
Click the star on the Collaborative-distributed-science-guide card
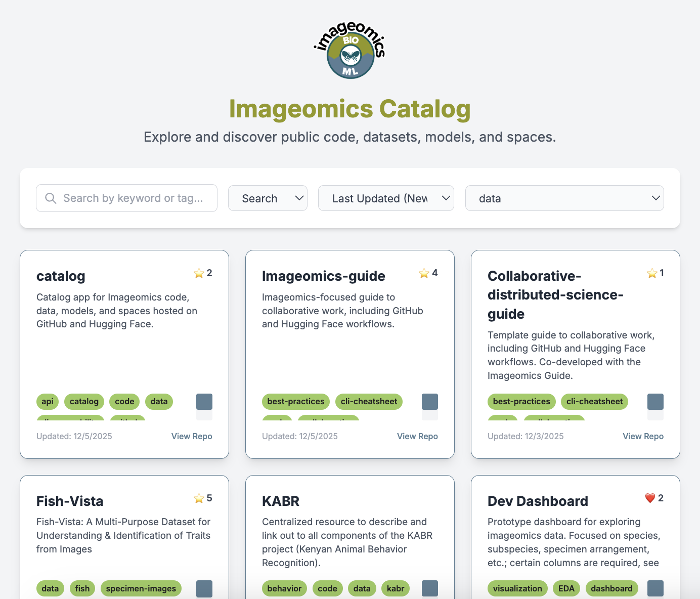(x=651, y=273)
